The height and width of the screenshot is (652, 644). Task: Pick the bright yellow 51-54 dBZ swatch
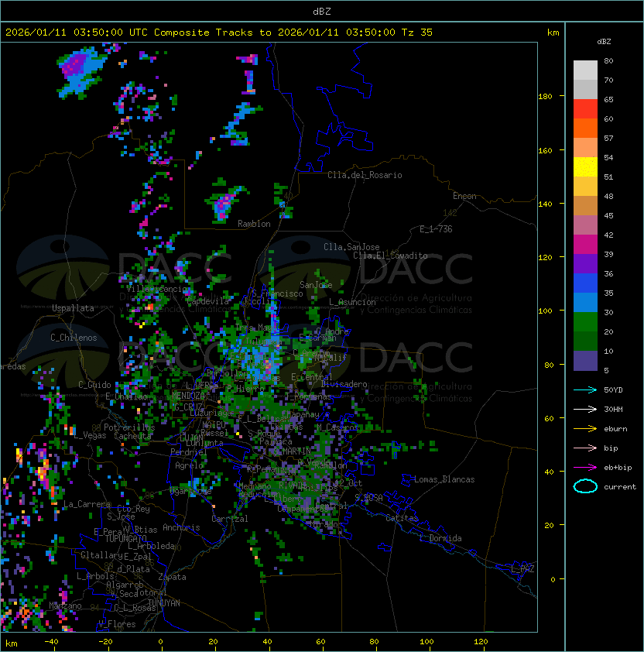coord(585,167)
